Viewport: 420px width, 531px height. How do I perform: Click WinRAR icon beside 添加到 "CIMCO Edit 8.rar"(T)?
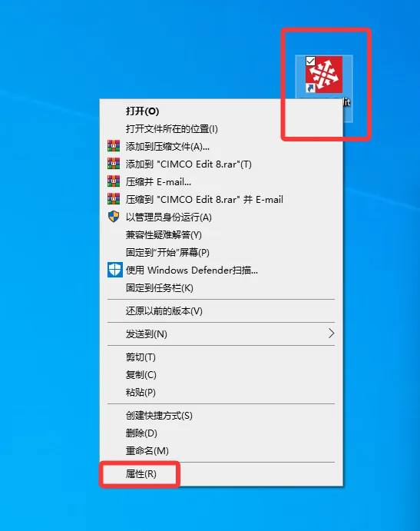pyautogui.click(x=114, y=164)
